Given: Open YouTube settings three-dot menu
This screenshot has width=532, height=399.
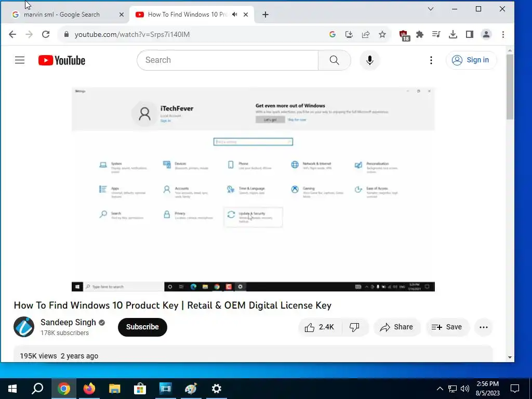Looking at the screenshot, I should pos(431,60).
